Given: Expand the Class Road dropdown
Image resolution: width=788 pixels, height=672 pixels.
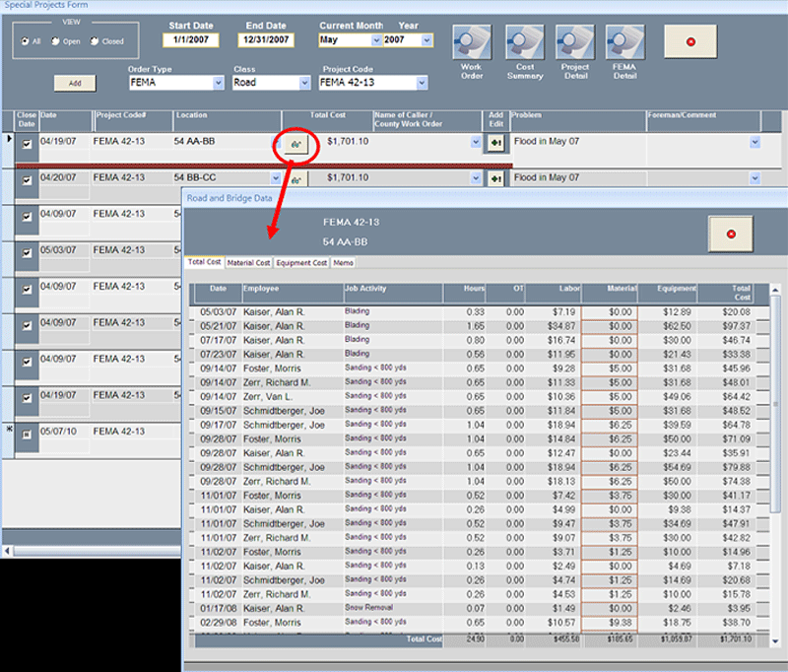Looking at the screenshot, I should 304,83.
